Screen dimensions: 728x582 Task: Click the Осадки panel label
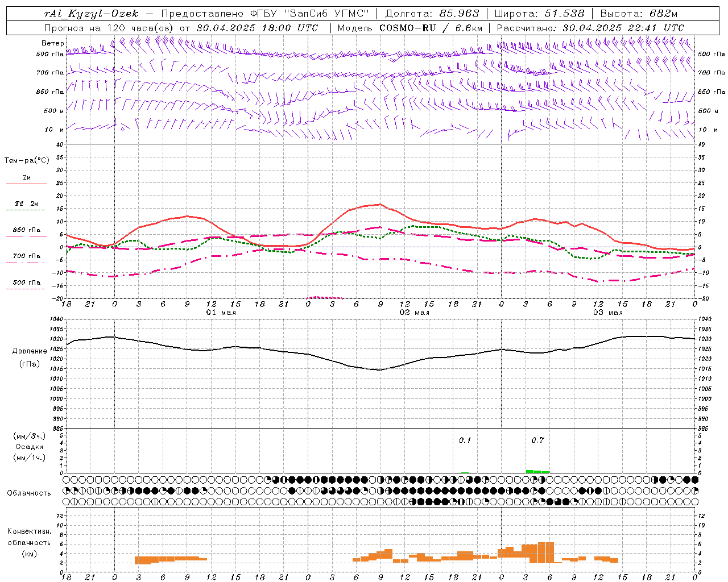pos(29,447)
